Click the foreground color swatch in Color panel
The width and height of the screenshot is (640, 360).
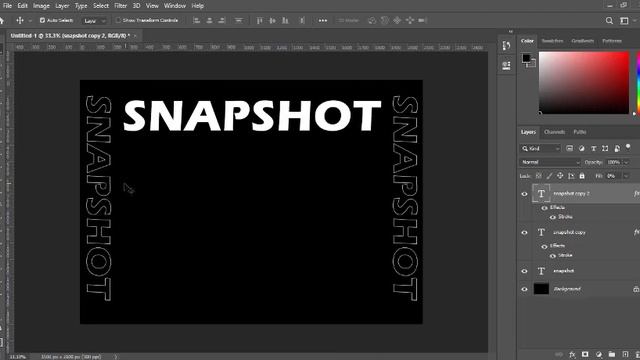coord(527,58)
